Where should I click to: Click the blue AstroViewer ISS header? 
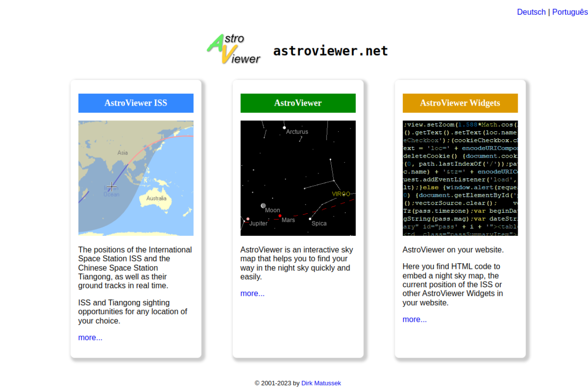click(x=136, y=103)
